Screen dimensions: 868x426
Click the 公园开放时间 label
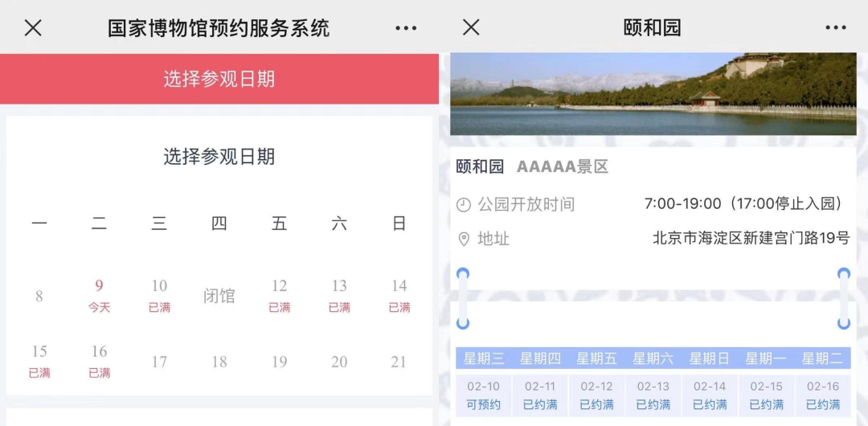526,205
